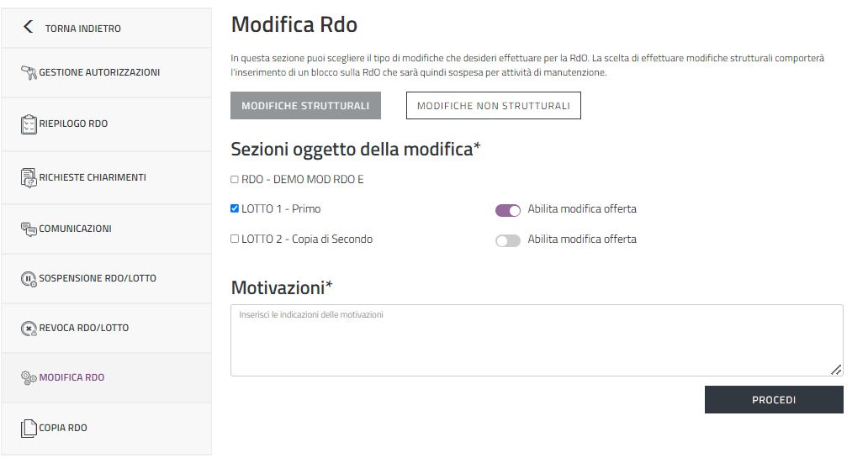The image size is (868, 458).
Task: Click the Copia RdO pages icon
Action: tap(29, 428)
